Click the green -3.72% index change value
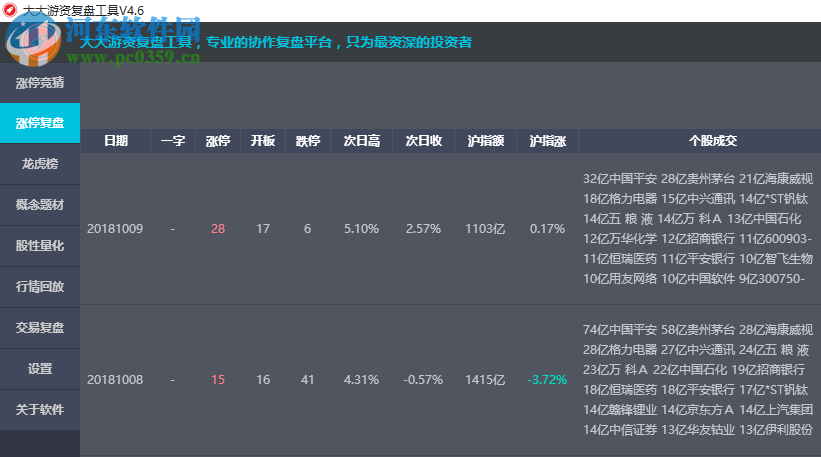Viewport: 821px width, 457px height. pos(547,380)
